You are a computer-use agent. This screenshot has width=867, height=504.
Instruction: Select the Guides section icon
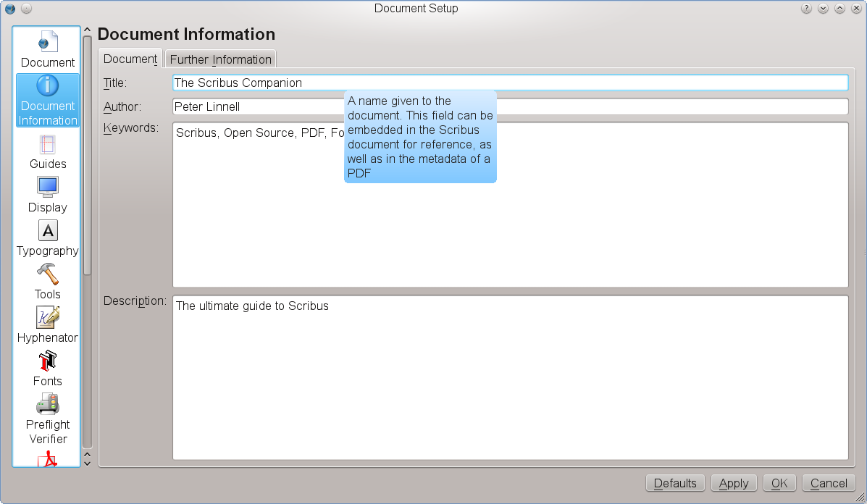48,151
